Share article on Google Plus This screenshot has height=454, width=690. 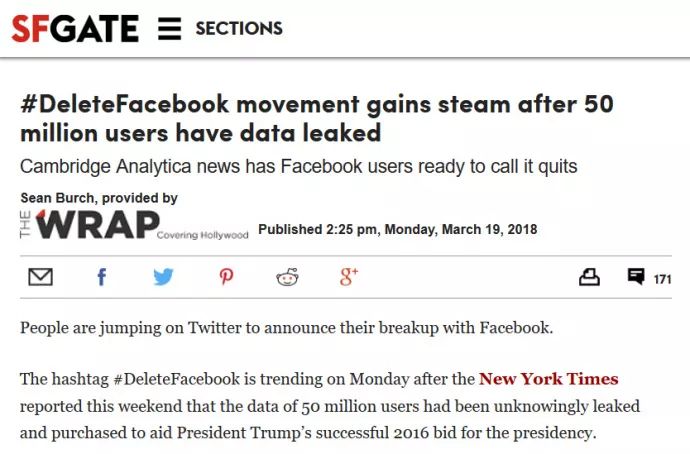349,277
